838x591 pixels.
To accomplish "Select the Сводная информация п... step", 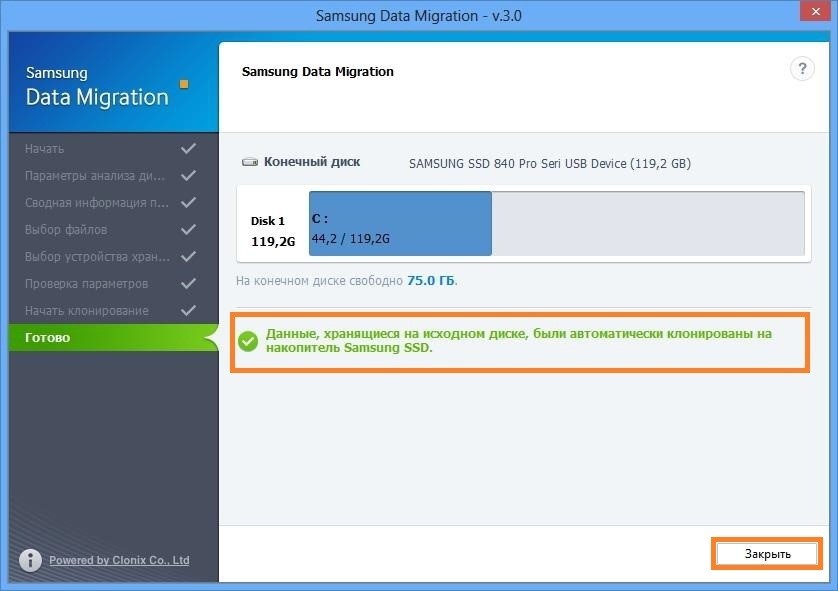I will [96, 203].
